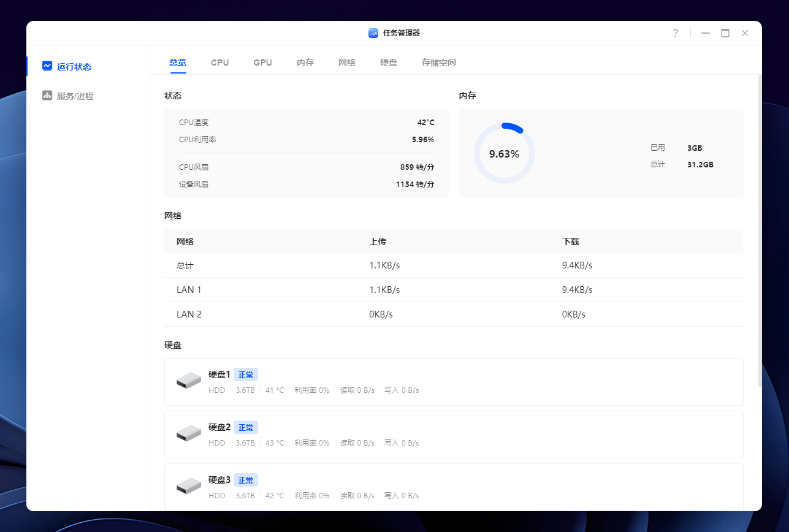Click the 下载 column header
The image size is (789, 532).
571,241
